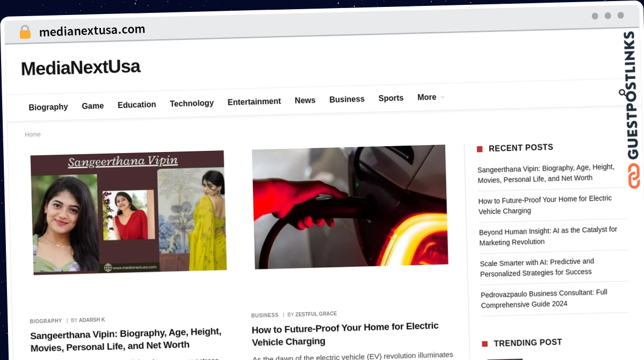The height and width of the screenshot is (360, 644).
Task: Expand the More dropdown menu
Action: pos(431,97)
